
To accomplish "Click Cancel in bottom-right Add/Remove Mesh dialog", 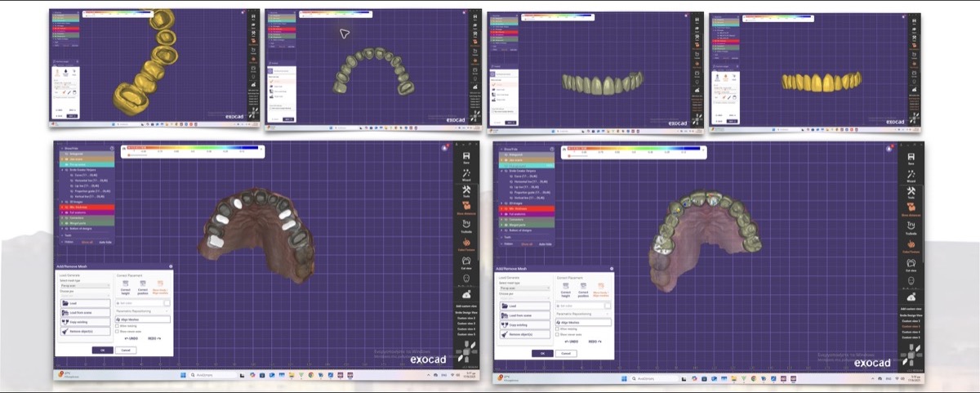I will (x=566, y=354).
